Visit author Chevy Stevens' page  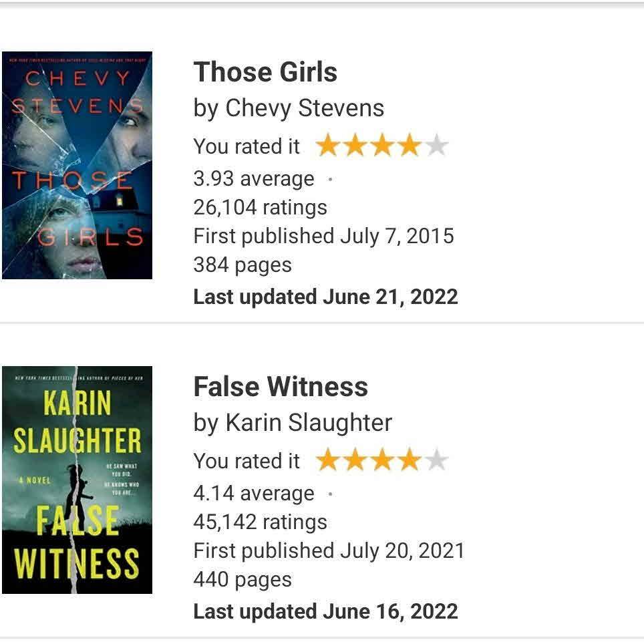point(305,108)
